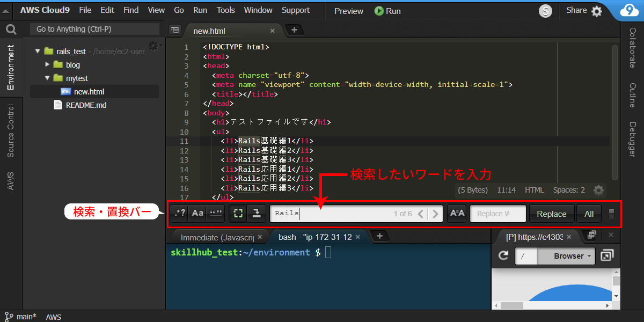Collapse the rails_test root folder
The width and height of the screenshot is (644, 322).
point(38,52)
